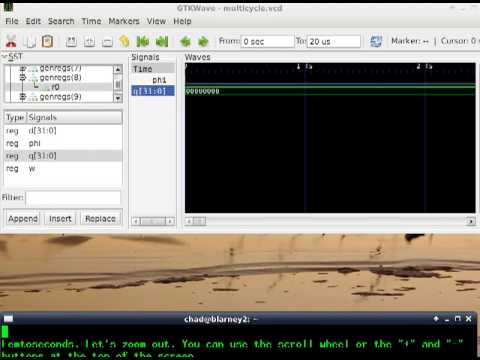Screen dimensions: 480x360
Task: Click the Cut traces scissors icon
Action: [11, 41]
